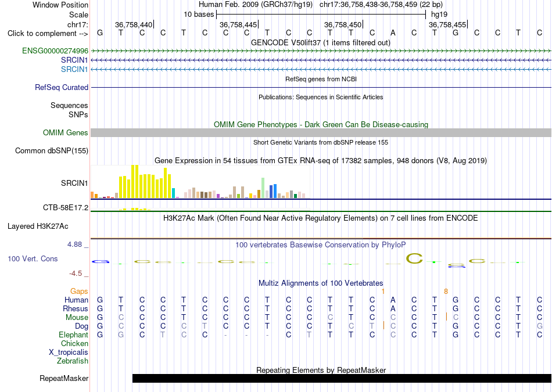Click position label 36,758,450 on ruler
The width and height of the screenshot is (552, 392).
(x=343, y=24)
